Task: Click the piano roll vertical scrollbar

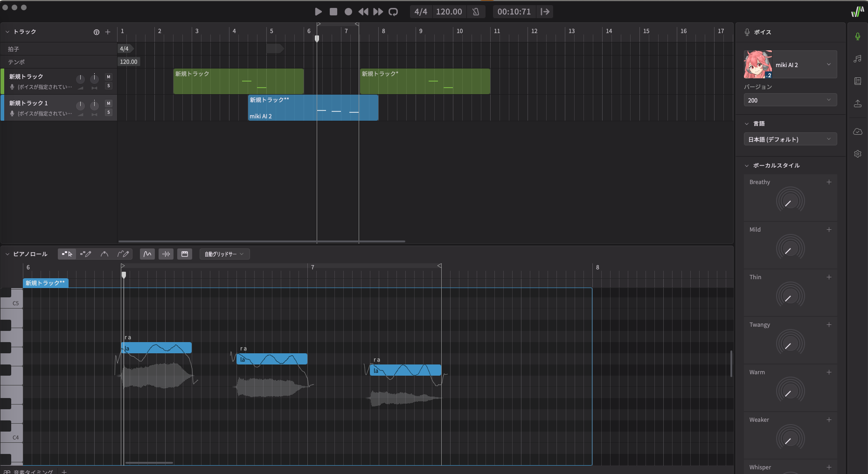Action: click(x=731, y=364)
